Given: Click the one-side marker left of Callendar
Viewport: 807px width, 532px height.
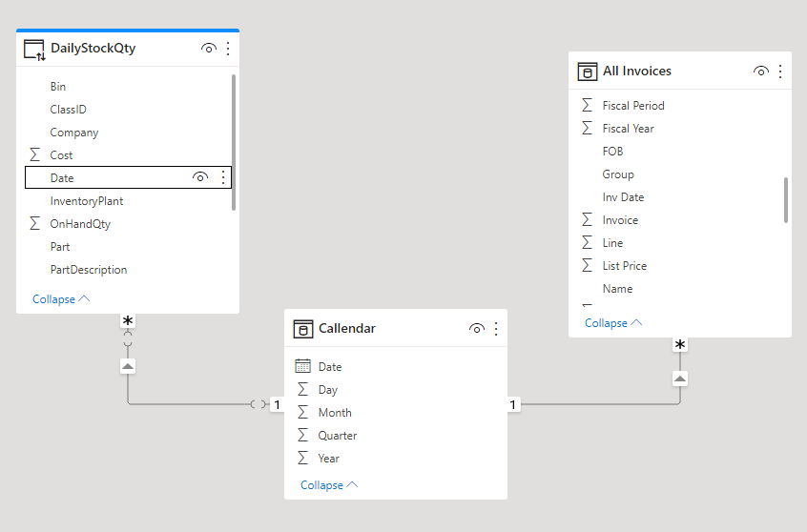Looking at the screenshot, I should [277, 405].
